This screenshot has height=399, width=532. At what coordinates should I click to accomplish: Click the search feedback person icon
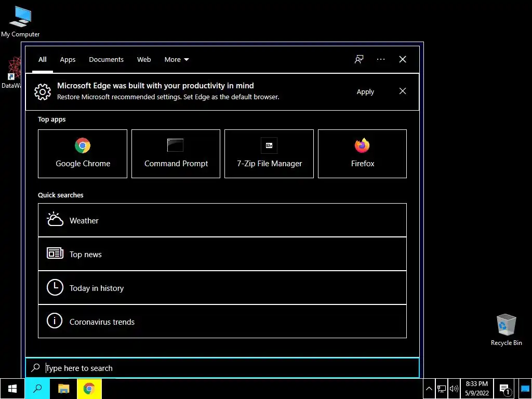click(359, 59)
